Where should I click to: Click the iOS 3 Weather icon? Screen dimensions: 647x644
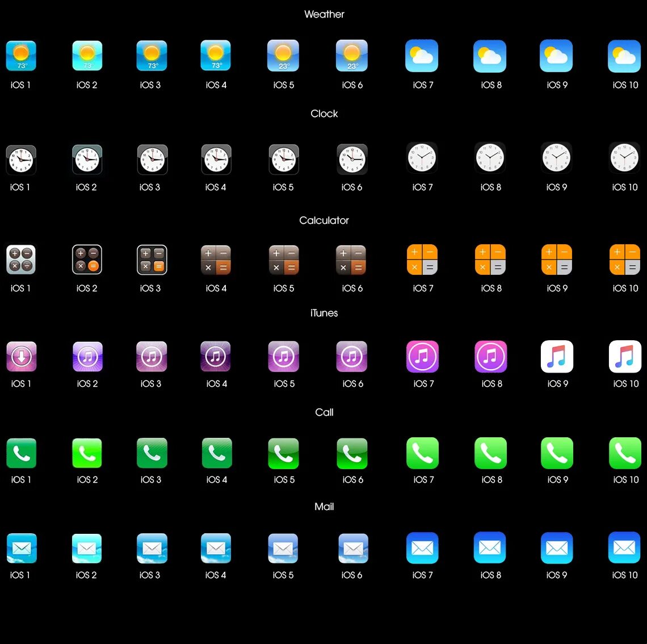click(x=152, y=56)
